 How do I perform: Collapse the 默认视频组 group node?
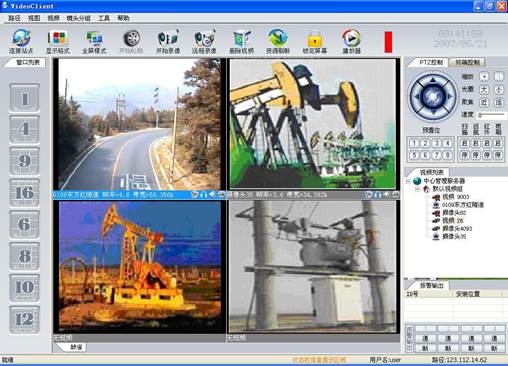point(417,189)
